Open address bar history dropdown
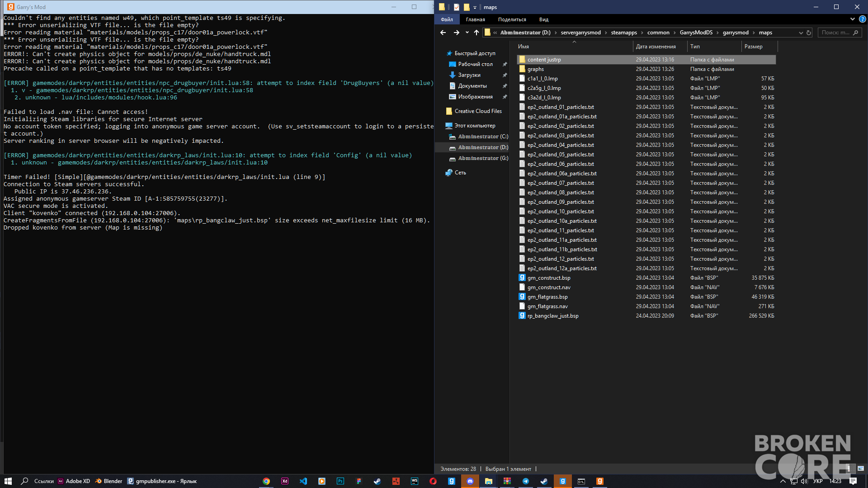This screenshot has height=488, width=868. [x=801, y=33]
